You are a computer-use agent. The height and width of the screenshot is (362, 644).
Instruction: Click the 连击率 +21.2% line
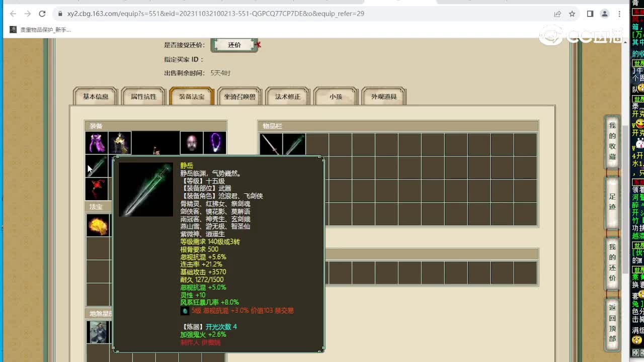[201, 264]
